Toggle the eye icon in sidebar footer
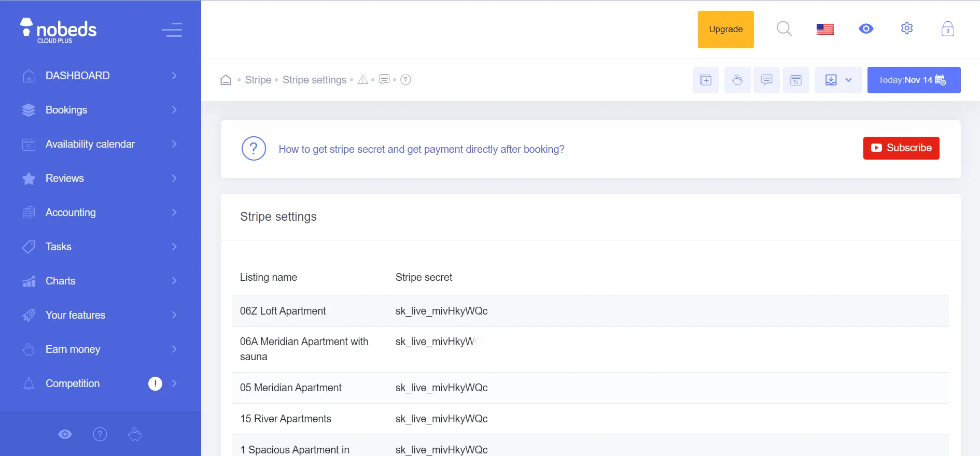Image resolution: width=980 pixels, height=456 pixels. tap(65, 434)
